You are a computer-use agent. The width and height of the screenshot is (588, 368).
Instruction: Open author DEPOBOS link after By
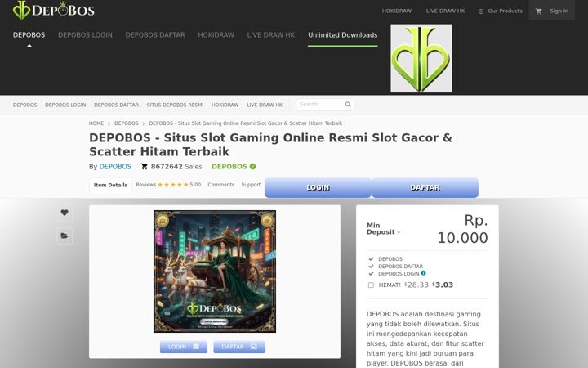[x=115, y=166]
